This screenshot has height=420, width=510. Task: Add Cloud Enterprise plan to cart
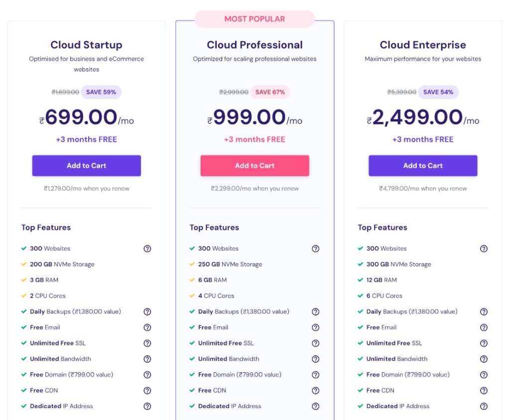[423, 166]
